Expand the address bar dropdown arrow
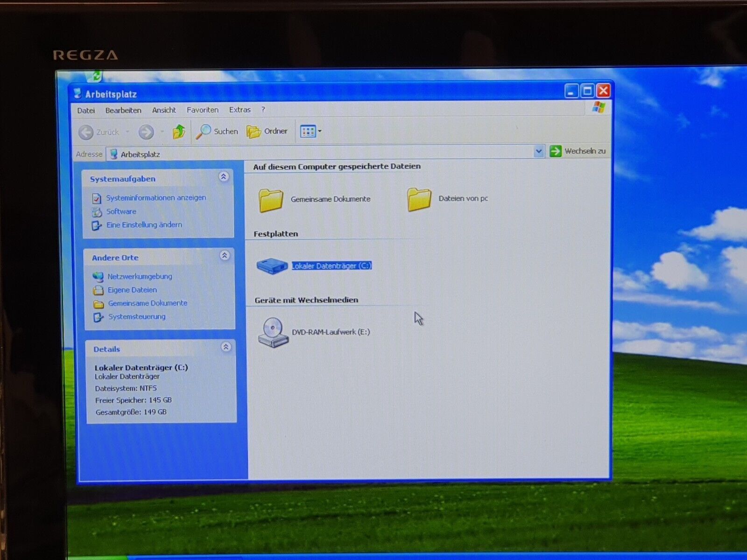The height and width of the screenshot is (560, 747). coord(538,151)
